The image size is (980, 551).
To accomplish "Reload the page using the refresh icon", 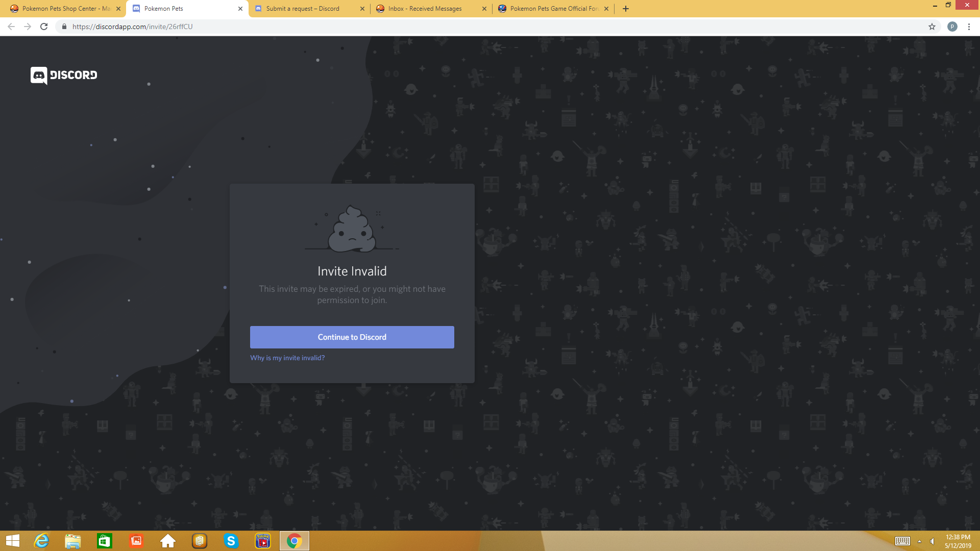I will pyautogui.click(x=44, y=27).
